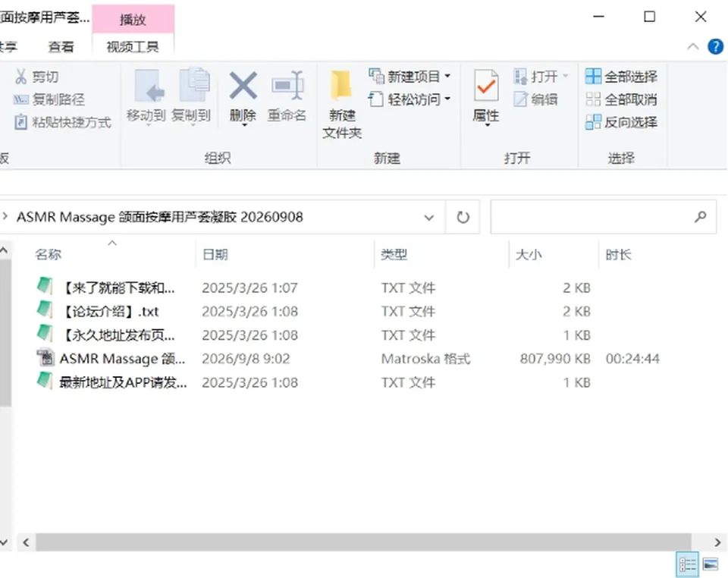Open the blue Help question mark

(x=715, y=46)
